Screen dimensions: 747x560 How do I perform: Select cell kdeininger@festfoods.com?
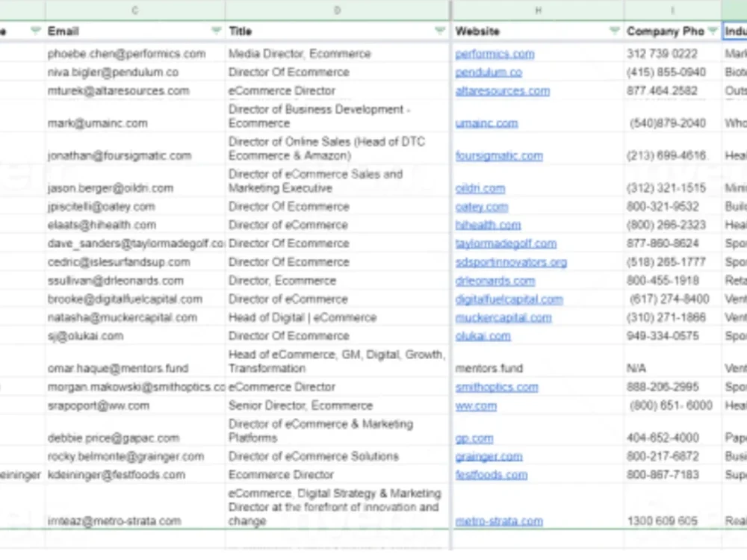tap(135, 475)
